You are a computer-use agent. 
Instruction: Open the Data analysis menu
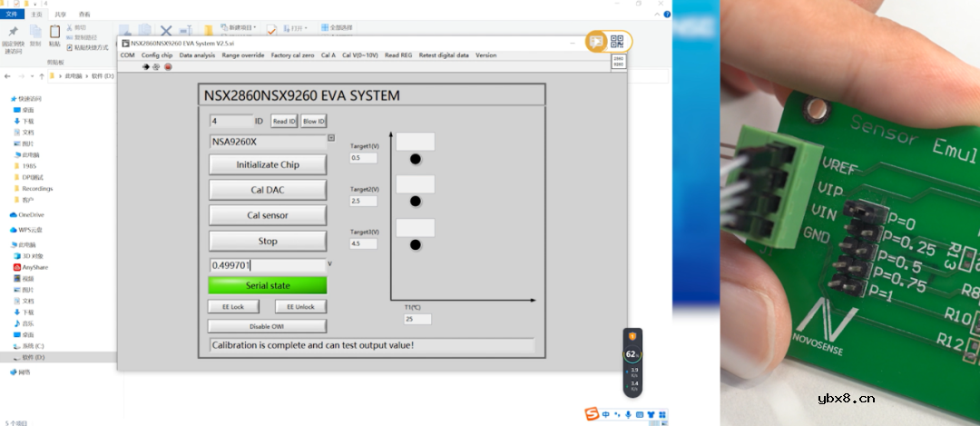tap(197, 55)
